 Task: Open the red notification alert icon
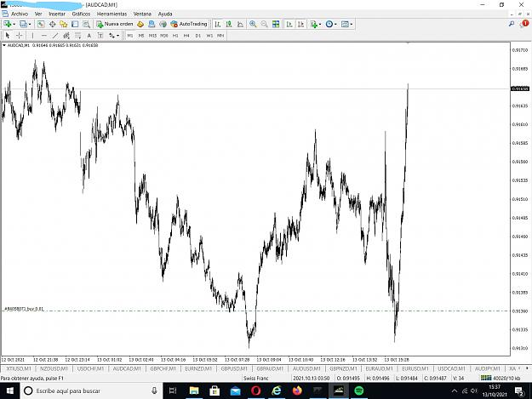(x=524, y=24)
